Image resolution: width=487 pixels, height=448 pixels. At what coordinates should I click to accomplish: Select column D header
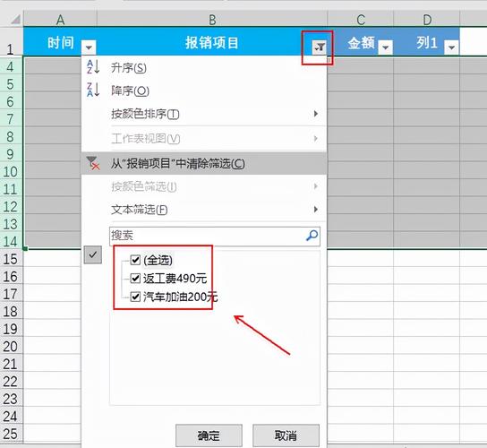pyautogui.click(x=427, y=20)
